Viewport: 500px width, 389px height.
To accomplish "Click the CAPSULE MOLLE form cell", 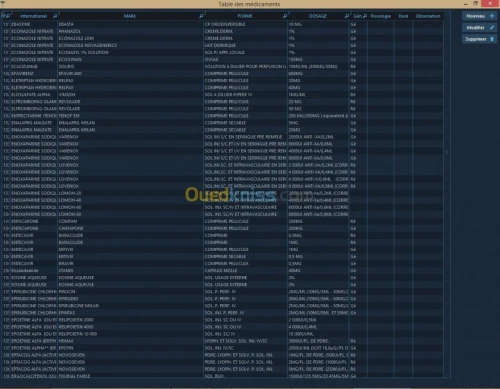I will pyautogui.click(x=245, y=270).
